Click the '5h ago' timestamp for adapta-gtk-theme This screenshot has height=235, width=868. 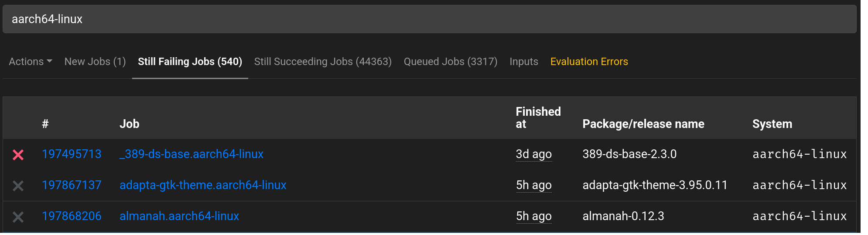coord(534,185)
